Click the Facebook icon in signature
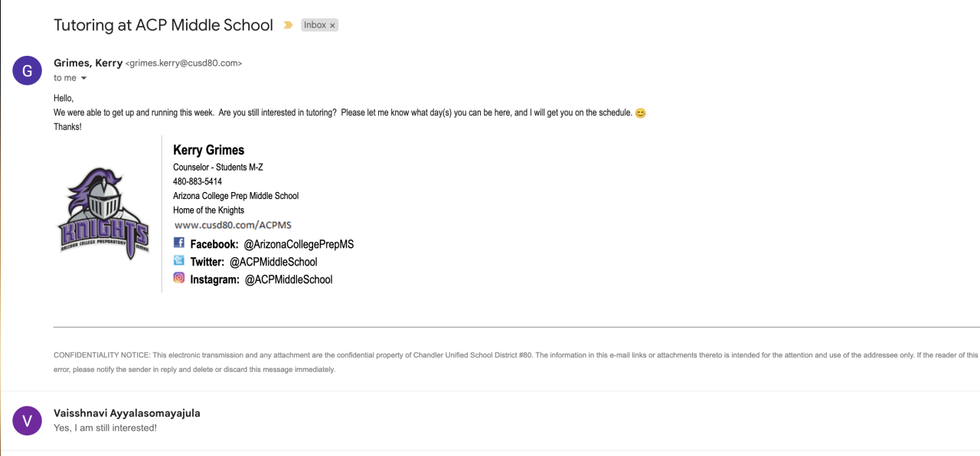Viewport: 980px width, 456px height. tap(179, 243)
